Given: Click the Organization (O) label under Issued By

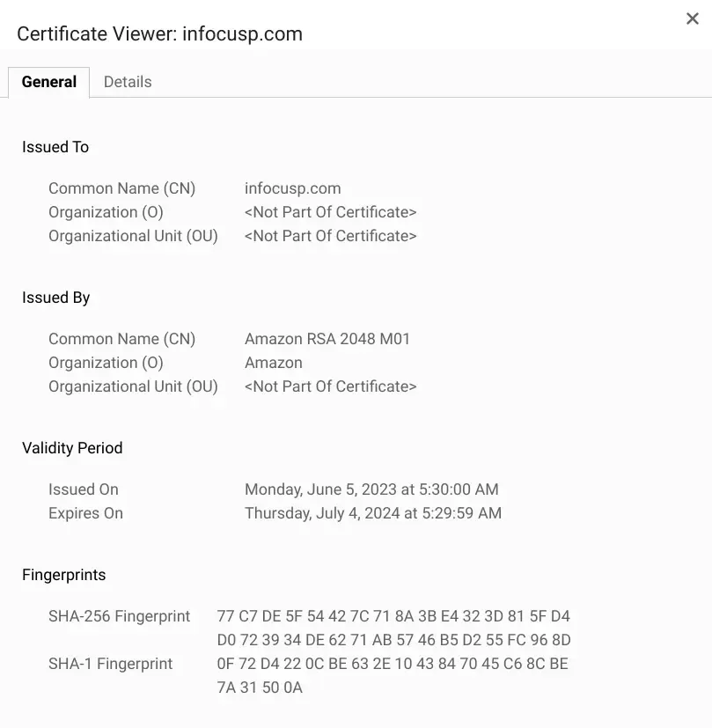Looking at the screenshot, I should [106, 362].
